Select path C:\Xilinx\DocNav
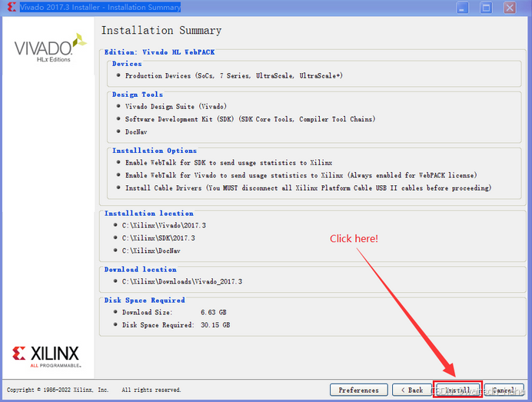 pos(151,251)
